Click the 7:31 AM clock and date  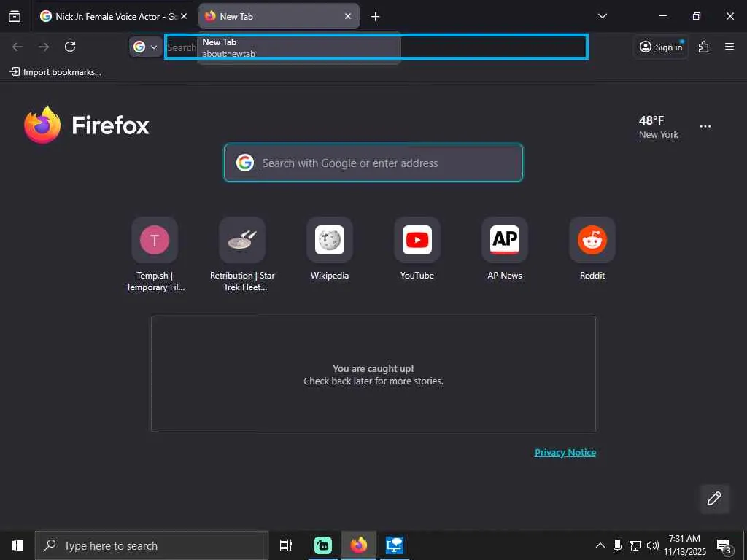pyautogui.click(x=685, y=545)
